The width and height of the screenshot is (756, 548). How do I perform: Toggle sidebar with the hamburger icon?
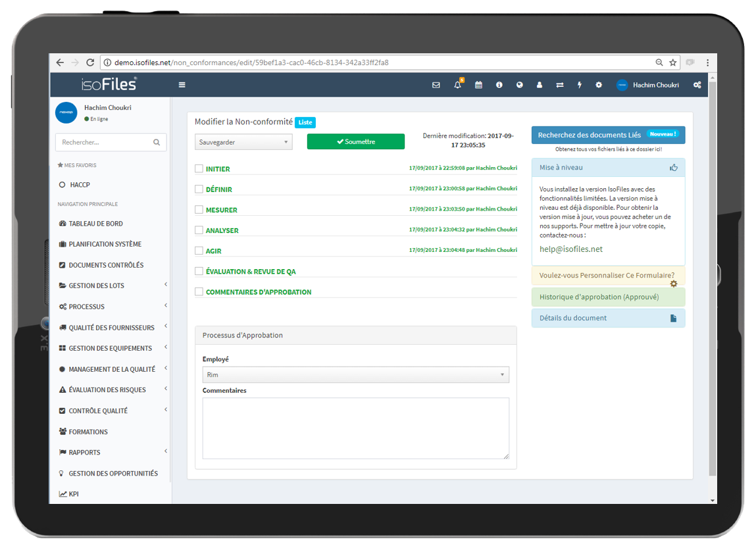[x=182, y=85]
